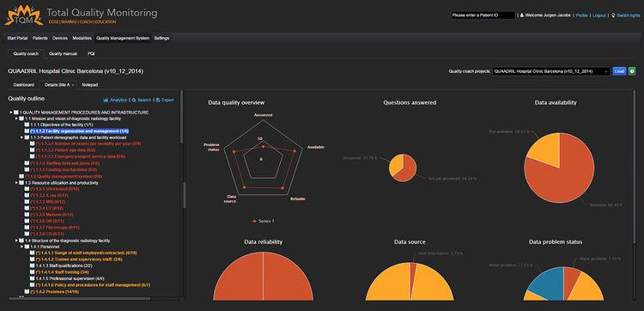Collapse the 1.4.1 Personnel node
The width and height of the screenshot is (644, 311).
(x=22, y=247)
